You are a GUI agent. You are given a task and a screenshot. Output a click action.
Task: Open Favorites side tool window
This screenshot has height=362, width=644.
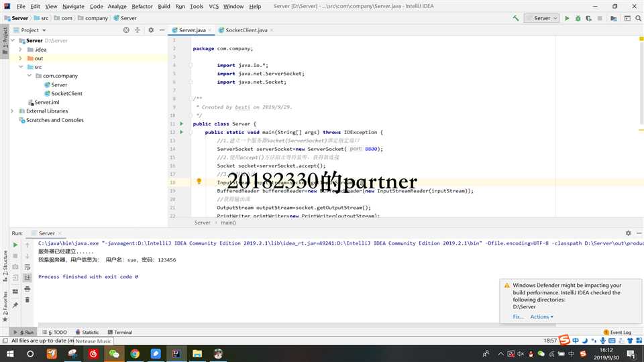click(5, 306)
